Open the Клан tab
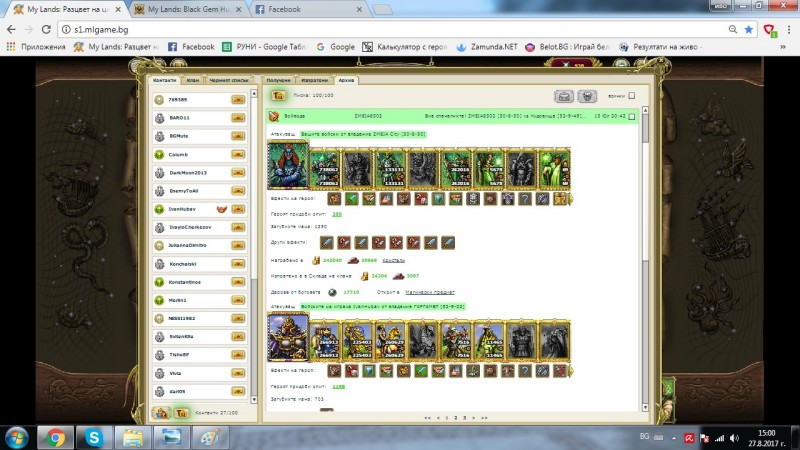 [x=192, y=79]
